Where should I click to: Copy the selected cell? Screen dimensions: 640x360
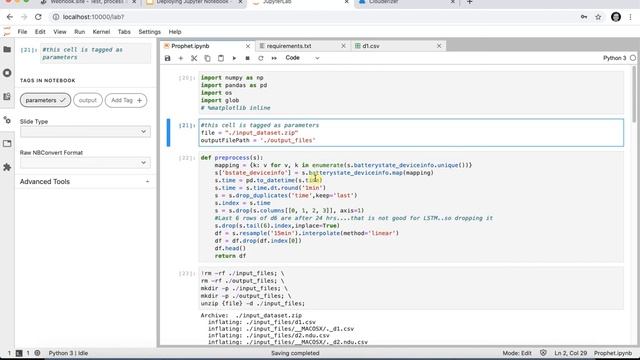(x=207, y=58)
